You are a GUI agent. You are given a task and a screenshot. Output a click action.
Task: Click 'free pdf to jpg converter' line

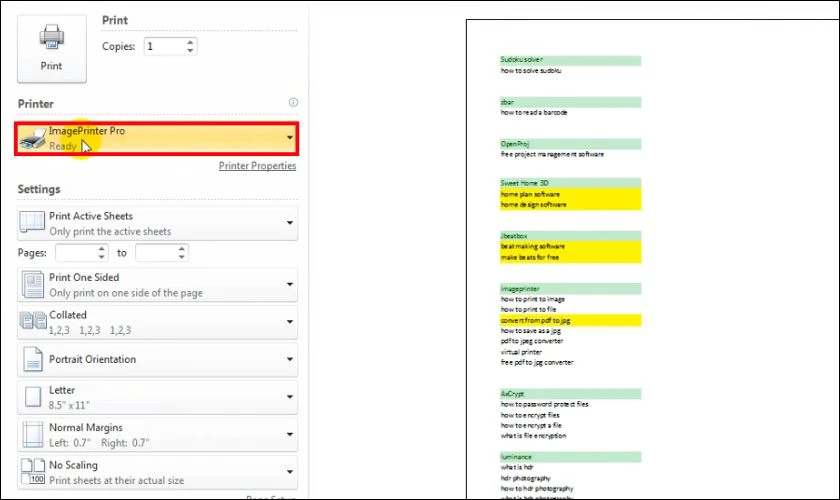click(537, 362)
